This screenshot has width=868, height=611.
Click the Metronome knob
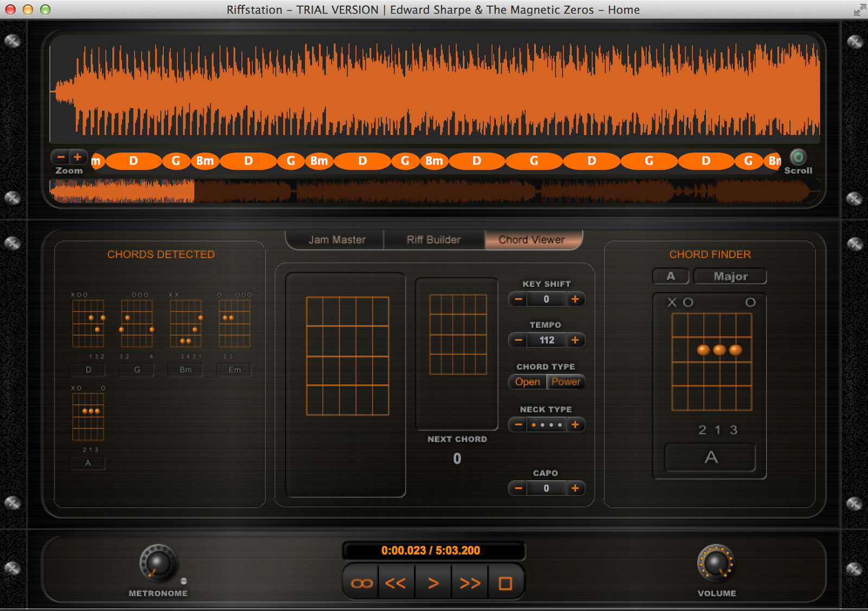tap(158, 563)
